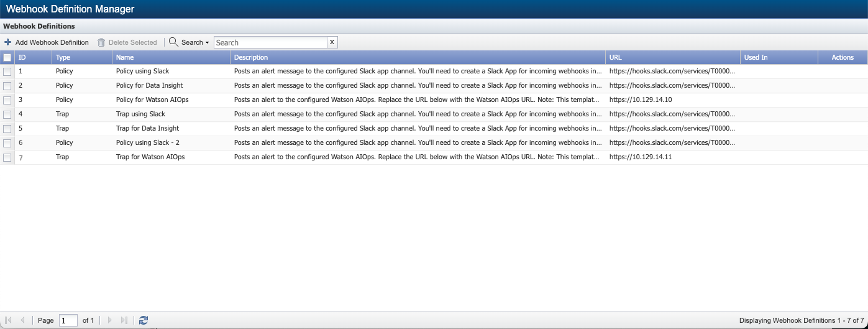Click the Add Webhook Definition plus icon

pyautogui.click(x=8, y=42)
